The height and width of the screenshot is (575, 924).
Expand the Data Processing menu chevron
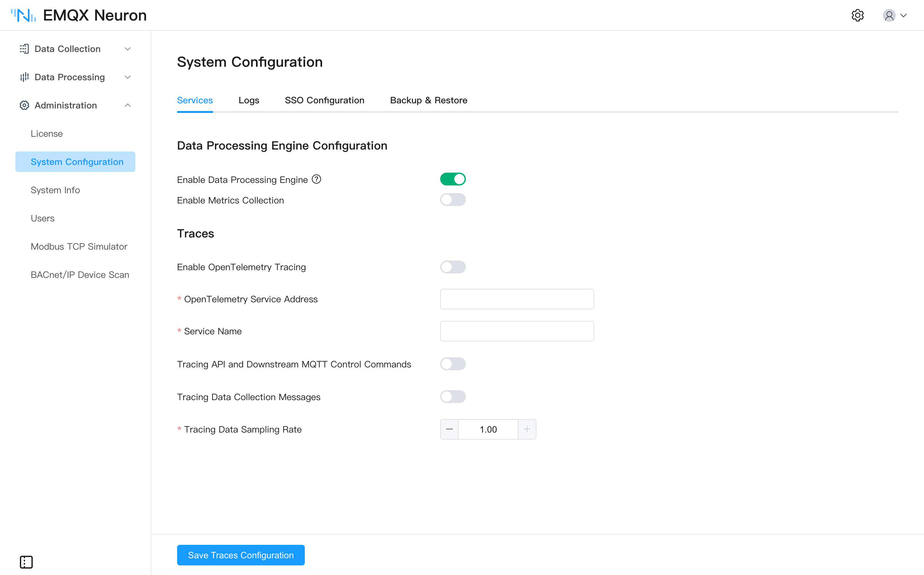(128, 77)
